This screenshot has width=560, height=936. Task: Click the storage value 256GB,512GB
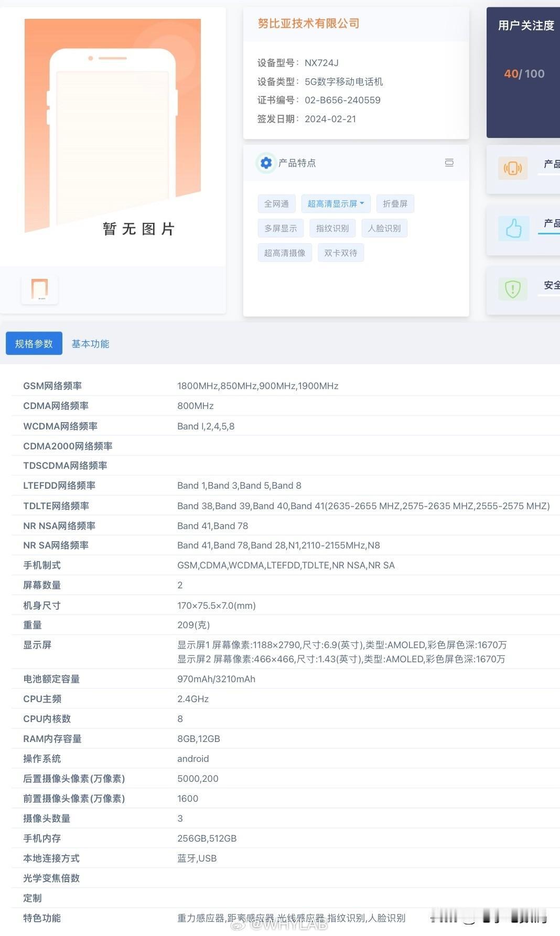207,838
